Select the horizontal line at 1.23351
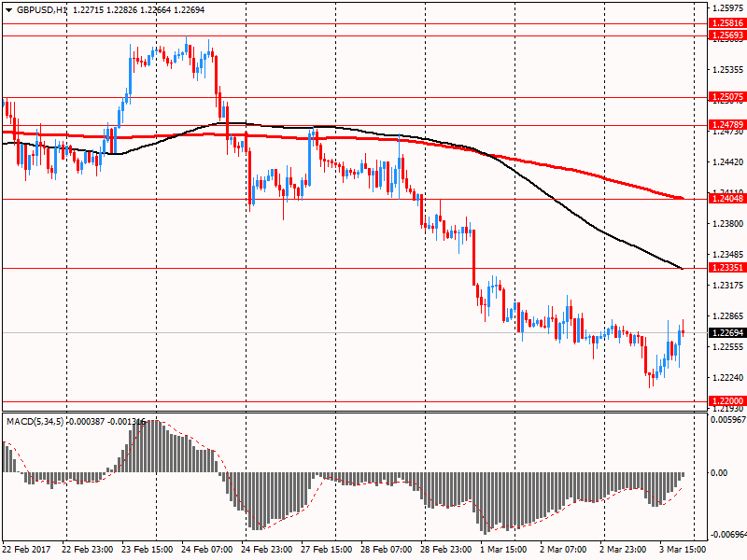 click(x=355, y=268)
